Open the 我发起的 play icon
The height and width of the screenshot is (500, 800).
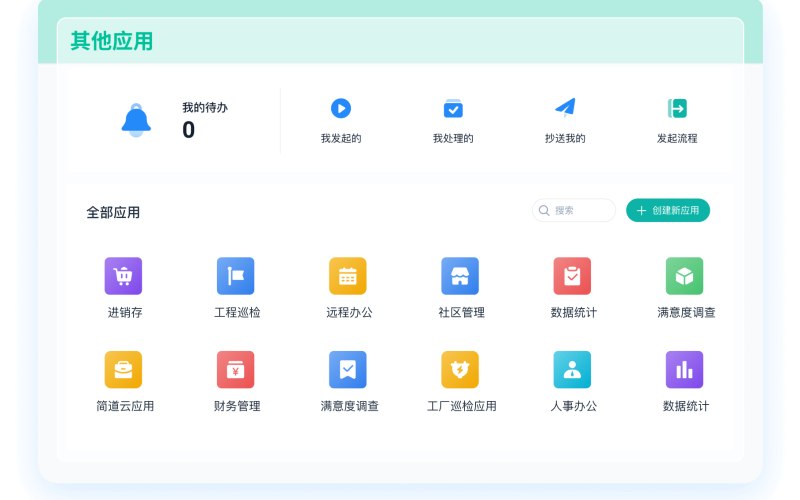[x=341, y=108]
